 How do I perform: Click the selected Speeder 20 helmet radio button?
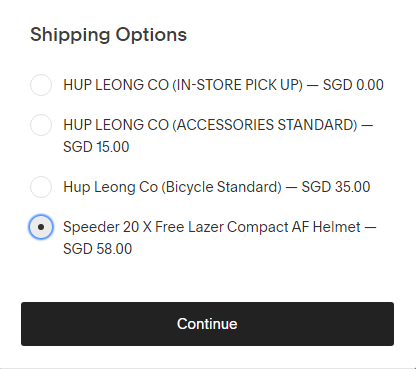pos(41,227)
